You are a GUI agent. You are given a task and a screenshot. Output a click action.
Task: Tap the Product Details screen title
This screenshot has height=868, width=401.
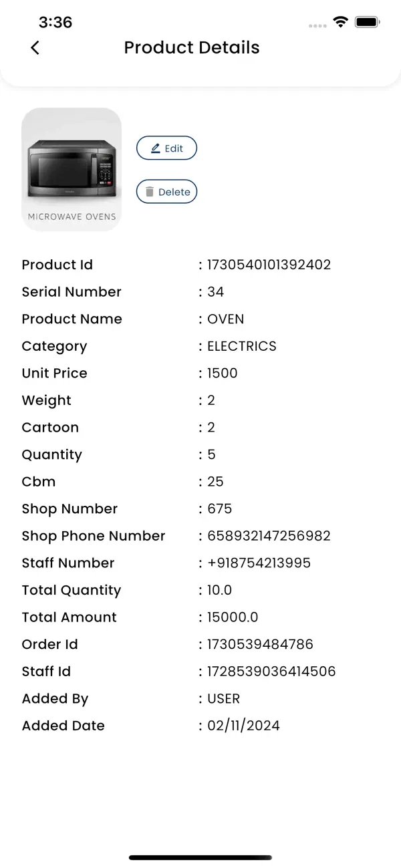point(192,47)
